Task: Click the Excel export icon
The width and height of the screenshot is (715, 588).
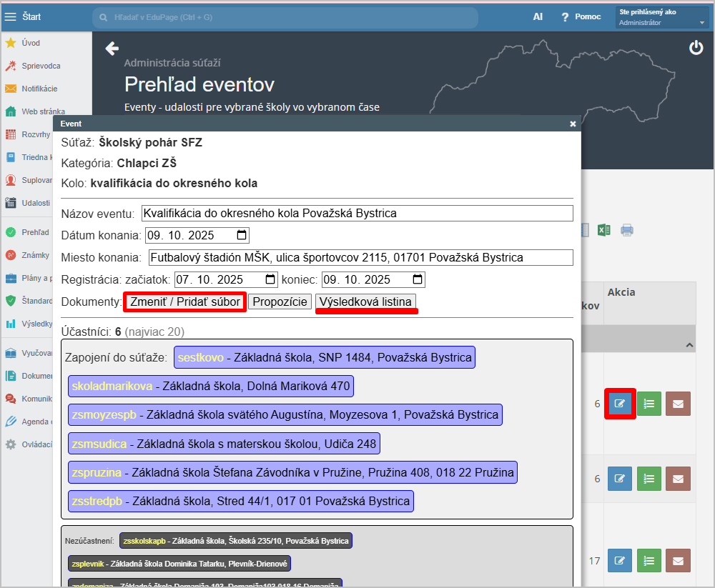Action: pos(604,230)
